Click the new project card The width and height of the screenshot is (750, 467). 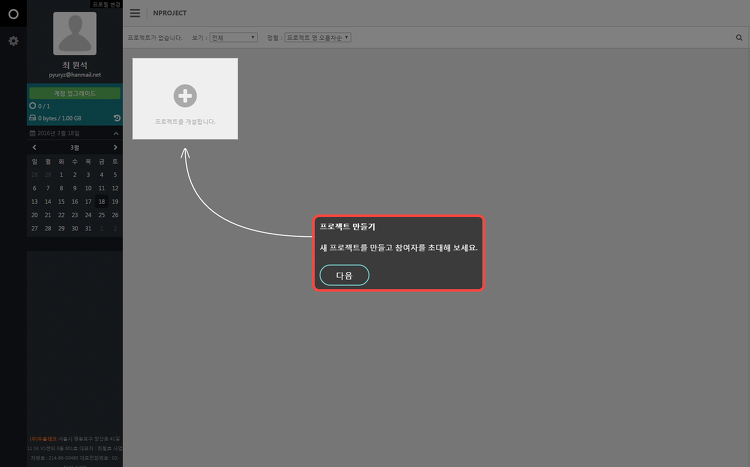(185, 99)
